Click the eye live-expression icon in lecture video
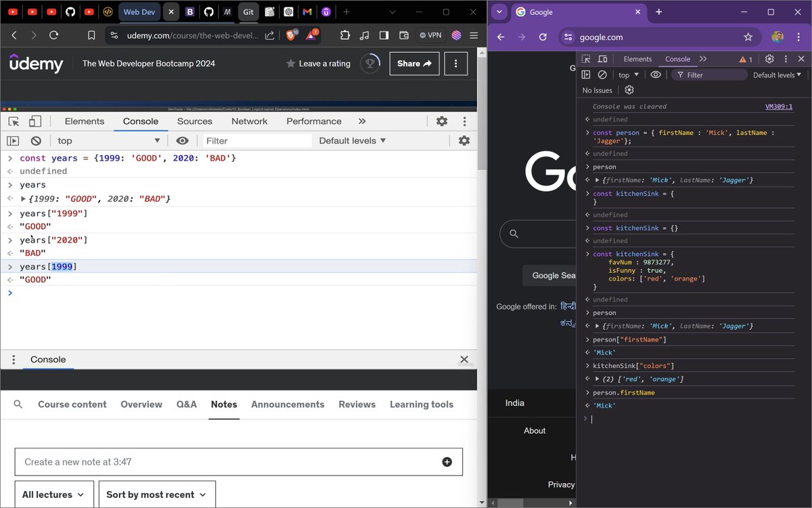Screen dimensions: 812x508 (x=182, y=141)
